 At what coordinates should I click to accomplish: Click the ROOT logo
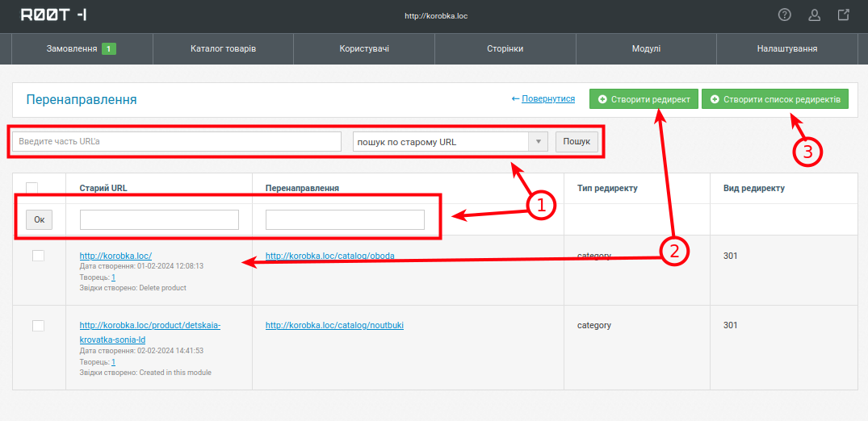click(x=54, y=15)
